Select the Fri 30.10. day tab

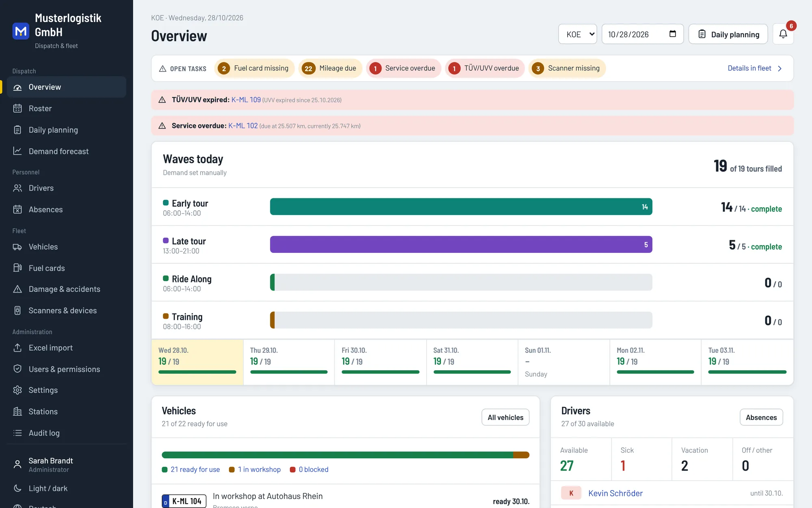(380, 362)
